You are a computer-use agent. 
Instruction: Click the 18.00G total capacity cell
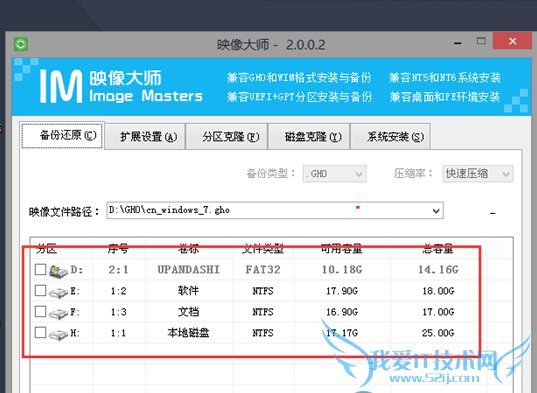(438, 291)
